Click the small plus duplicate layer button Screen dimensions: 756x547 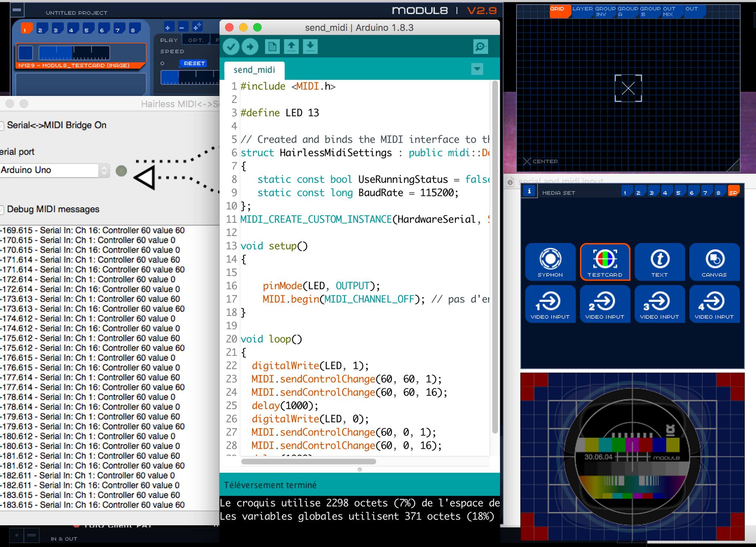click(197, 27)
